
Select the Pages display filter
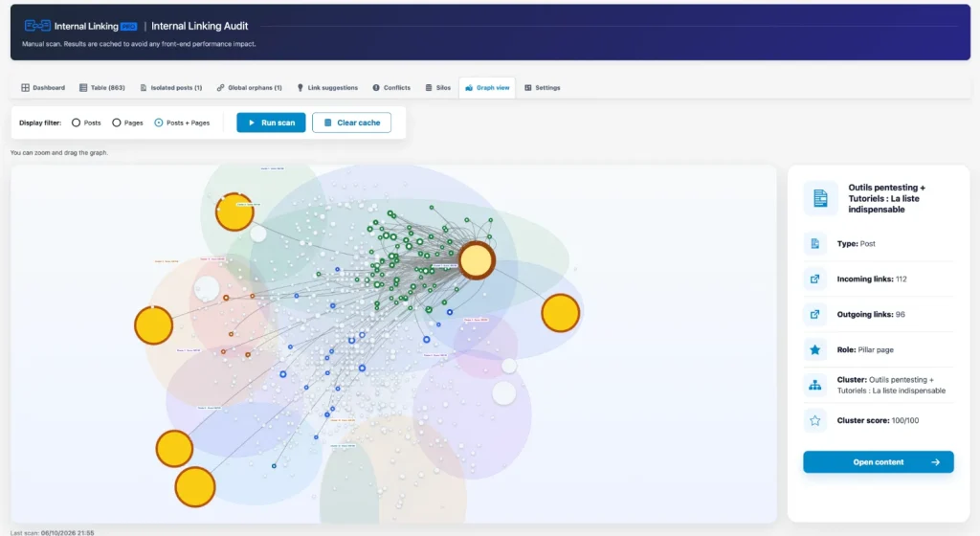click(x=116, y=123)
